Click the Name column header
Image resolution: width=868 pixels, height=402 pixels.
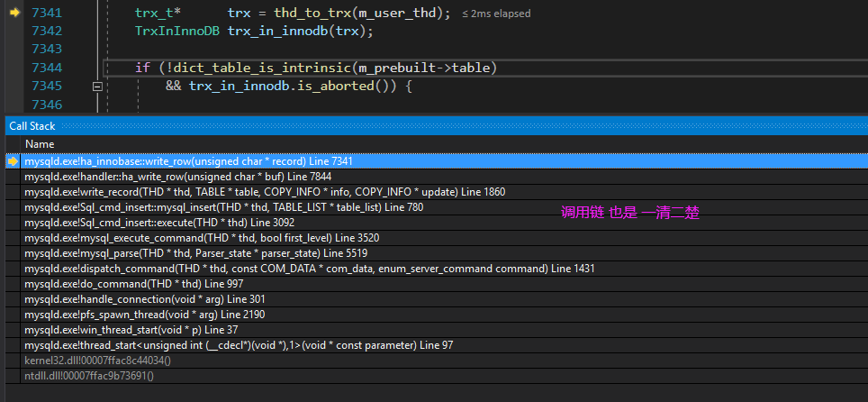(40, 144)
